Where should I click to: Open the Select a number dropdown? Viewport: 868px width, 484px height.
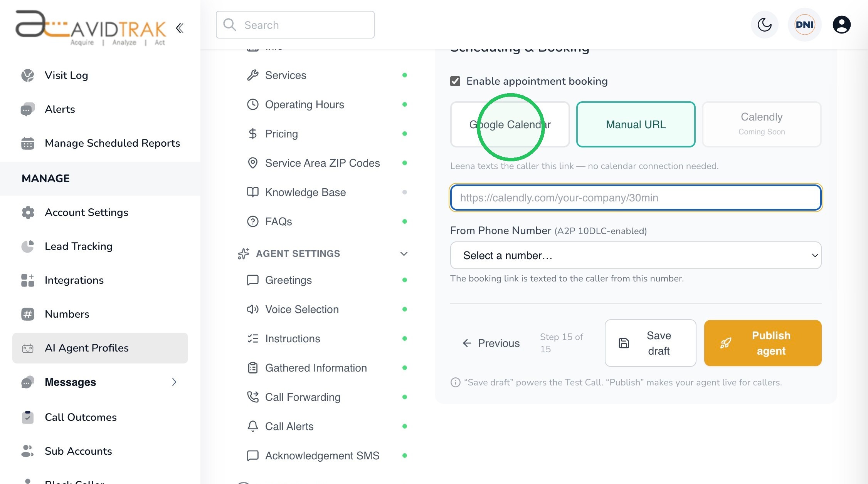tap(636, 255)
